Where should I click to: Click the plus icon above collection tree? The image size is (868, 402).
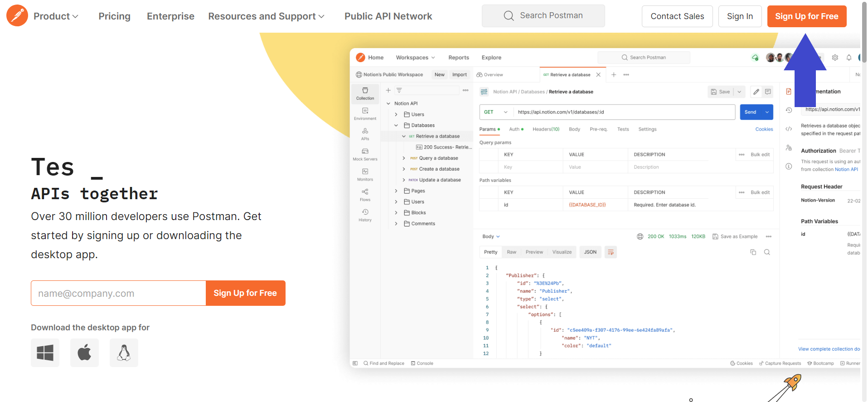(x=388, y=90)
